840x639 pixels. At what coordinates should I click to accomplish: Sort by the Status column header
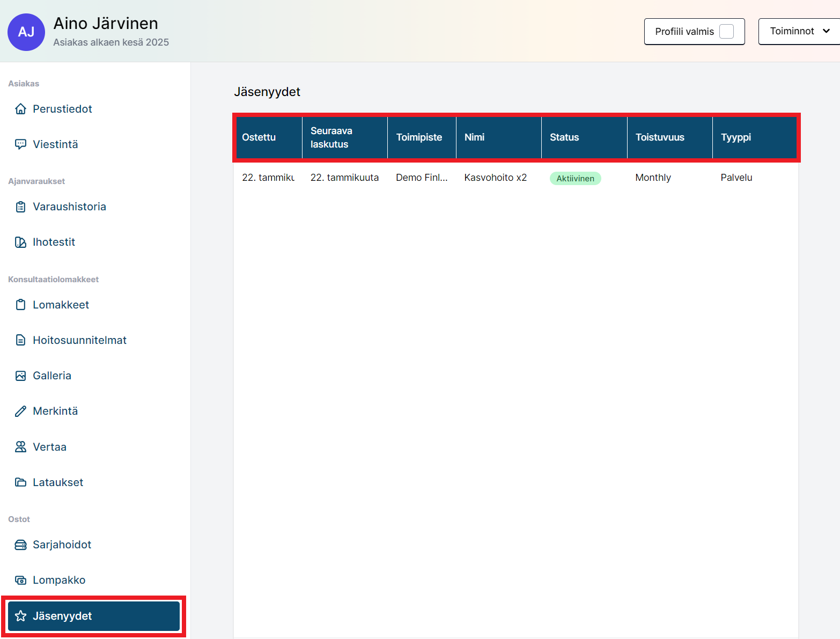[x=564, y=137]
